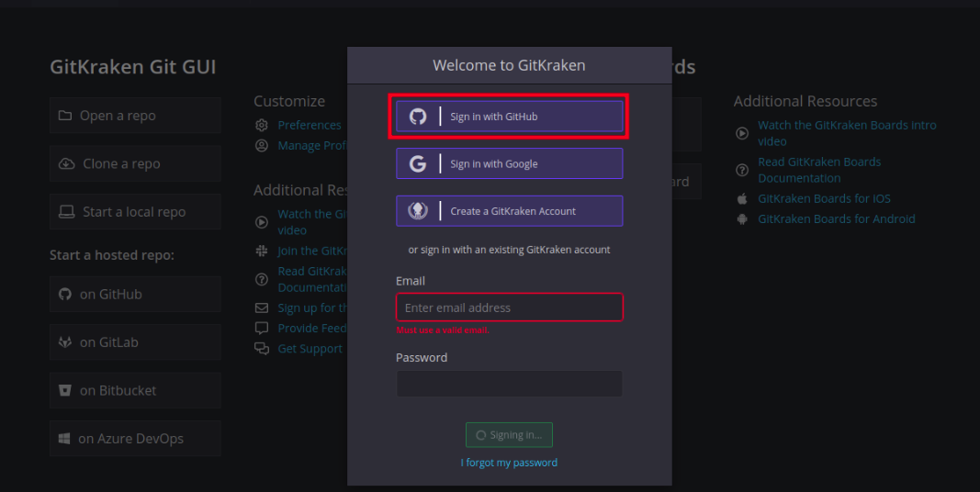Open the Get Support link

tap(310, 349)
